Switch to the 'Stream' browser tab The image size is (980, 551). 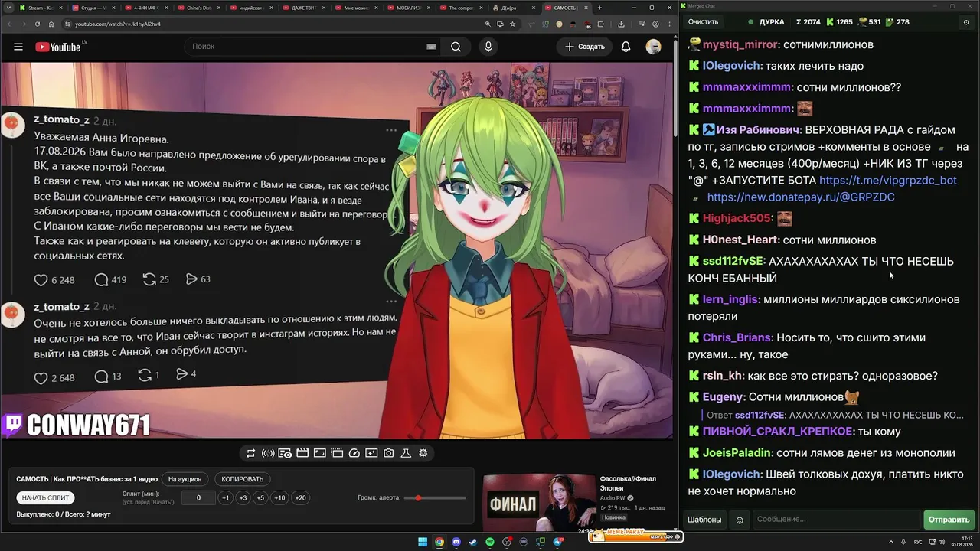(x=40, y=8)
